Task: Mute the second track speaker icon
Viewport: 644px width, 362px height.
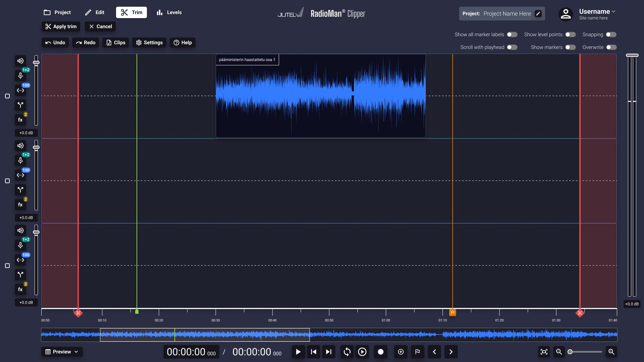Action: [20, 146]
